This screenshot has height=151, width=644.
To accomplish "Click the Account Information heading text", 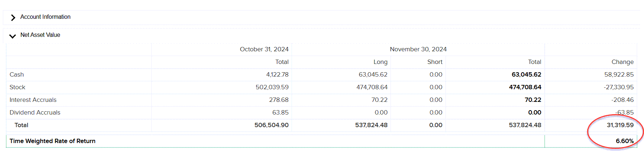I will tap(45, 17).
